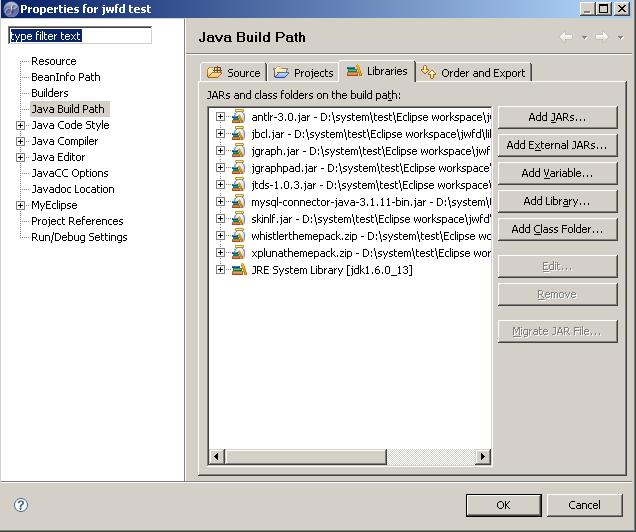Image resolution: width=636 pixels, height=532 pixels.
Task: Switch to the Projects tab
Action: tap(303, 73)
